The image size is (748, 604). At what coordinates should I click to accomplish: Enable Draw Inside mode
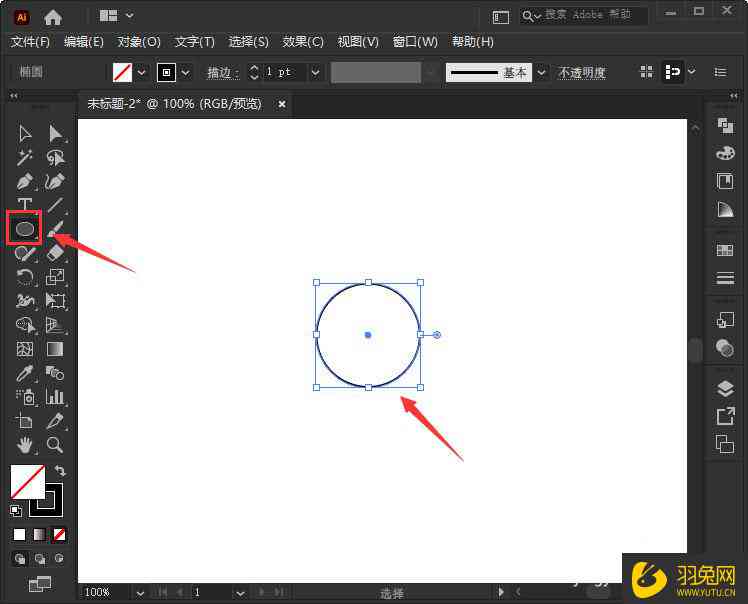[x=59, y=559]
